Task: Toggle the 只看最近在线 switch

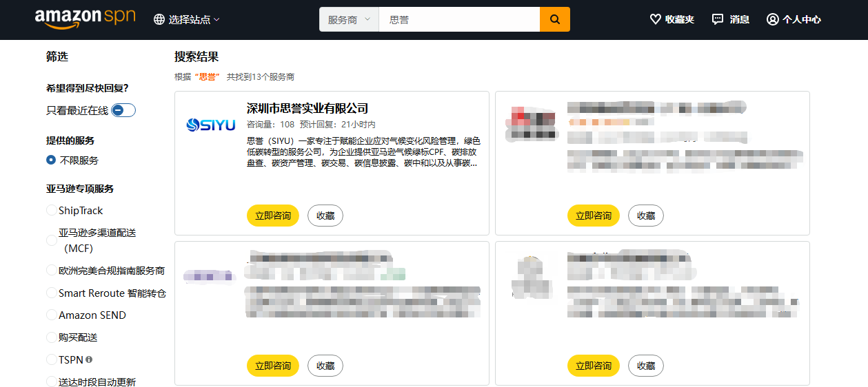Action: click(123, 110)
